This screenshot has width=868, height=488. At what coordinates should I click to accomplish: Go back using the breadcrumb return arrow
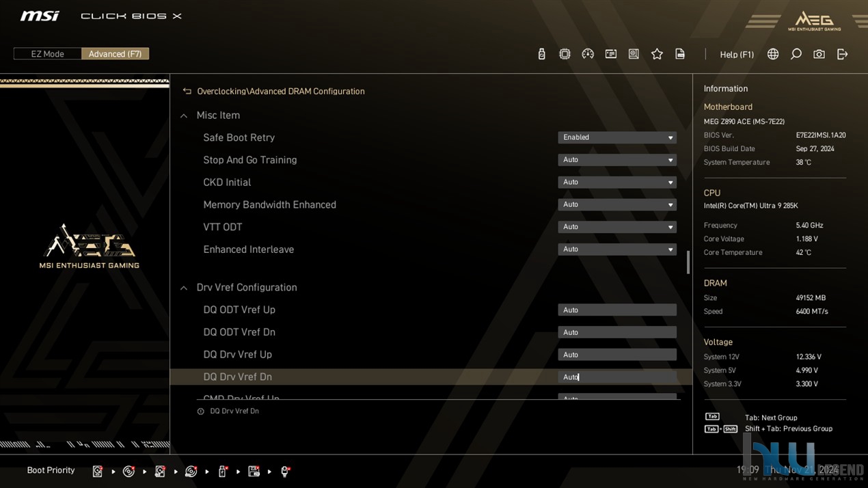coord(187,91)
